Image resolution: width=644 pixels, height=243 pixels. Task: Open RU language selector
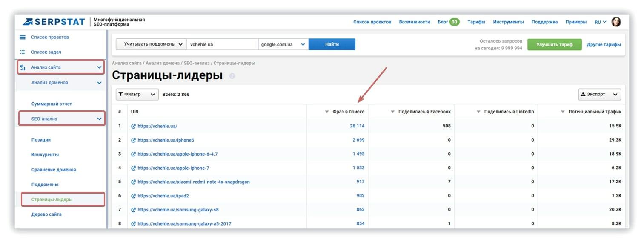click(x=601, y=22)
